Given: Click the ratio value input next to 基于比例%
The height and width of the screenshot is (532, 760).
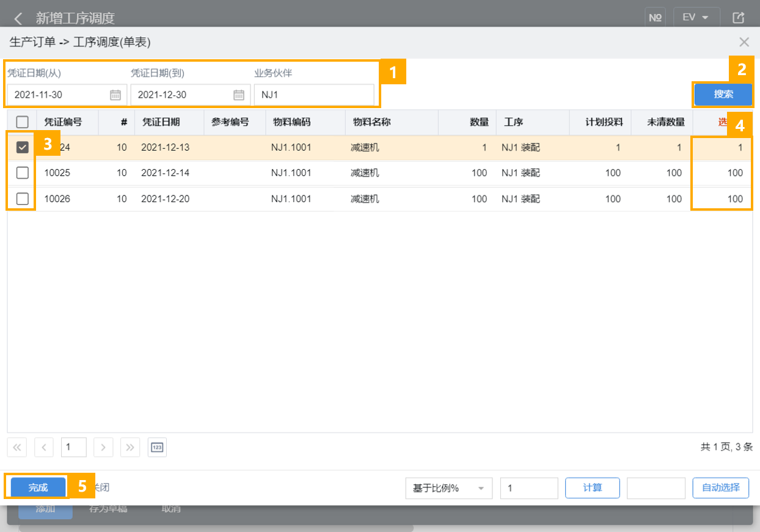Looking at the screenshot, I should click(x=529, y=488).
